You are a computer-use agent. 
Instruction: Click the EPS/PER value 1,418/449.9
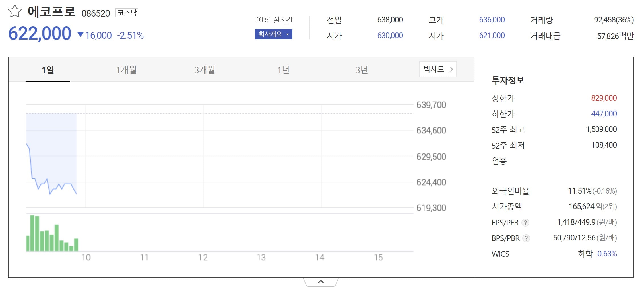pos(576,222)
